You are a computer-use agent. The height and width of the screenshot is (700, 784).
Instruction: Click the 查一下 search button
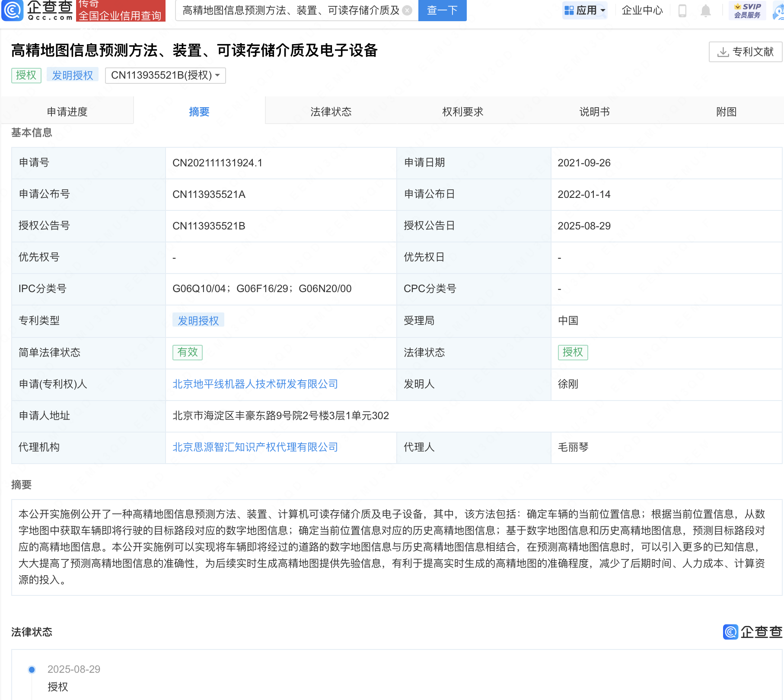[x=442, y=10]
